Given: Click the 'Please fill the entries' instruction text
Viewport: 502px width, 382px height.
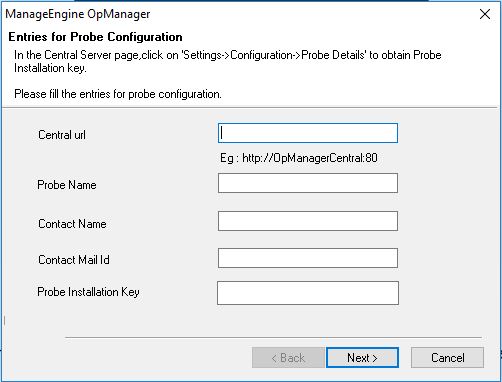Looking at the screenshot, I should pyautogui.click(x=118, y=94).
